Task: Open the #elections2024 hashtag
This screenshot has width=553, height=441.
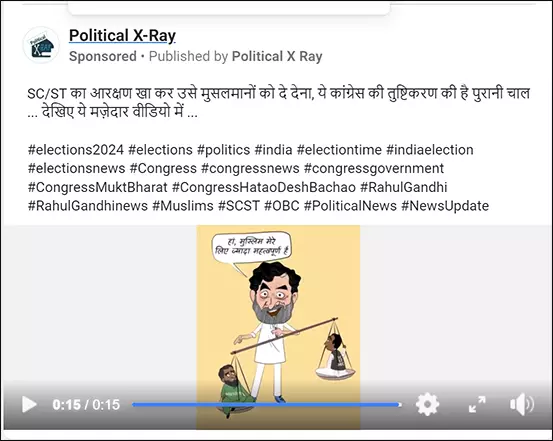Action: point(76,150)
